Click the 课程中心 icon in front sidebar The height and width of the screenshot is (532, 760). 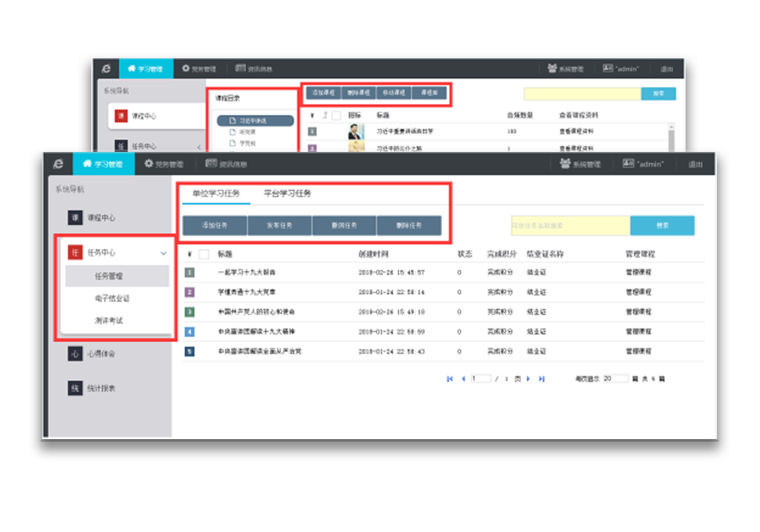(75, 218)
